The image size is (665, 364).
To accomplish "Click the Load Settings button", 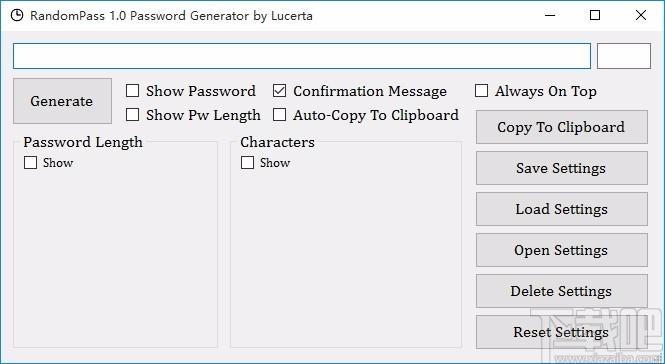I will point(562,209).
